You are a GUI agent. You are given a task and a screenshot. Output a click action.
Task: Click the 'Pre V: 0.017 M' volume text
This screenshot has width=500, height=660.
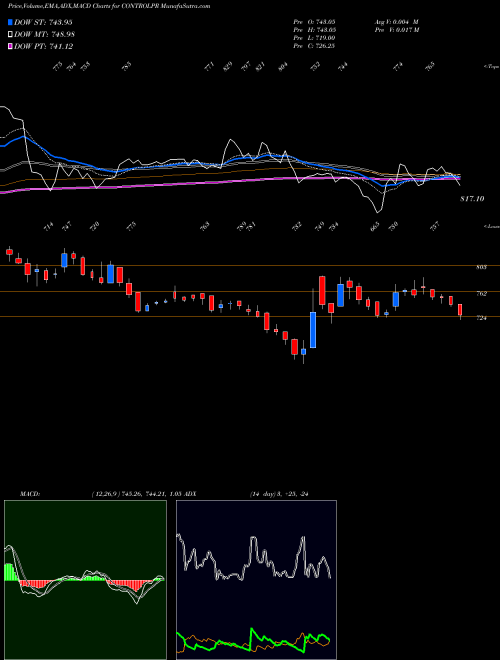396,30
